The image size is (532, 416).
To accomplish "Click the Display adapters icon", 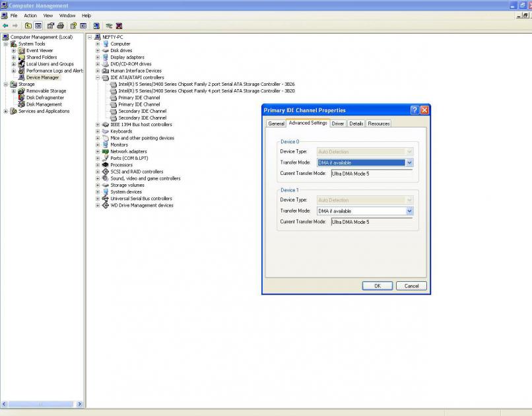I will point(106,57).
